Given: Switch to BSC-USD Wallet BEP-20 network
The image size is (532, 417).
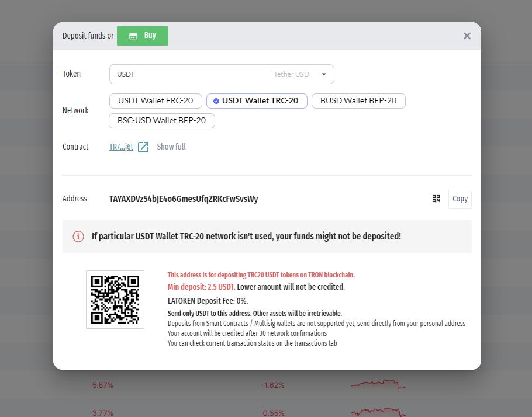Looking at the screenshot, I should 162,120.
